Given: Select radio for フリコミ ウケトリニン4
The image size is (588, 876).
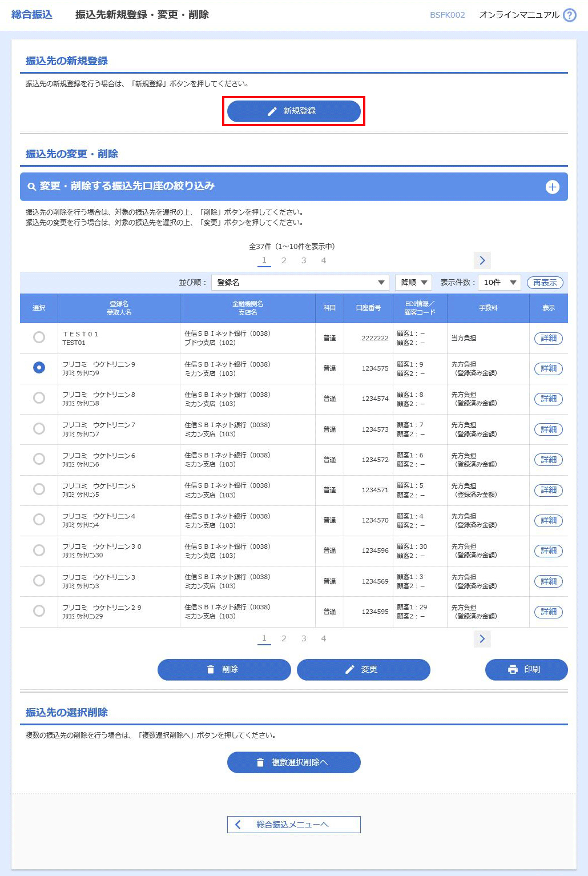Looking at the screenshot, I should (39, 519).
